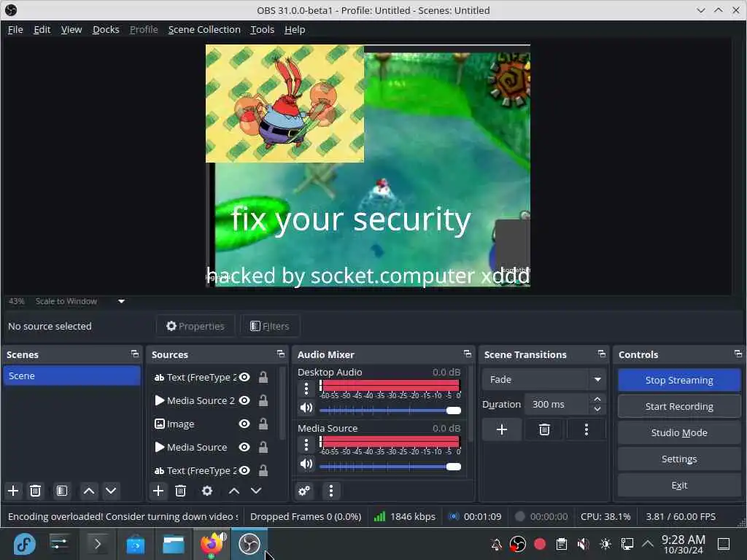Remove selected source trash icon
The height and width of the screenshot is (560, 747).
click(x=181, y=491)
